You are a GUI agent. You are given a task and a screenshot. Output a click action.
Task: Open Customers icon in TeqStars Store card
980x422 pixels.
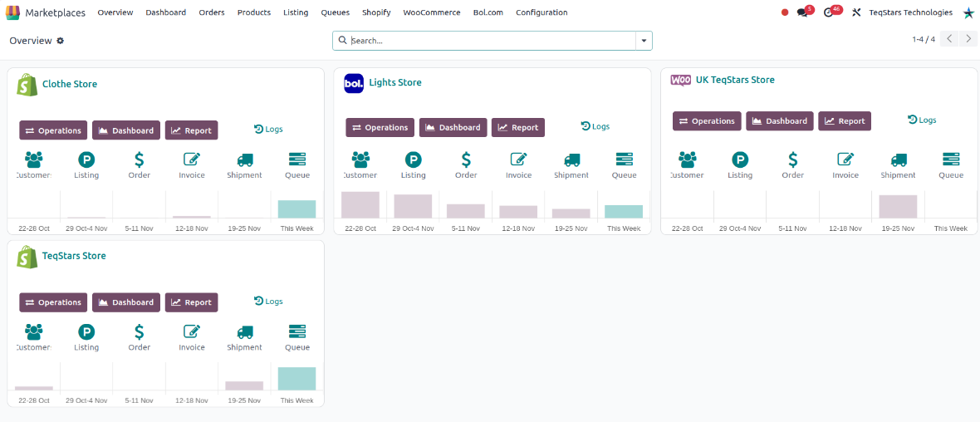34,331
